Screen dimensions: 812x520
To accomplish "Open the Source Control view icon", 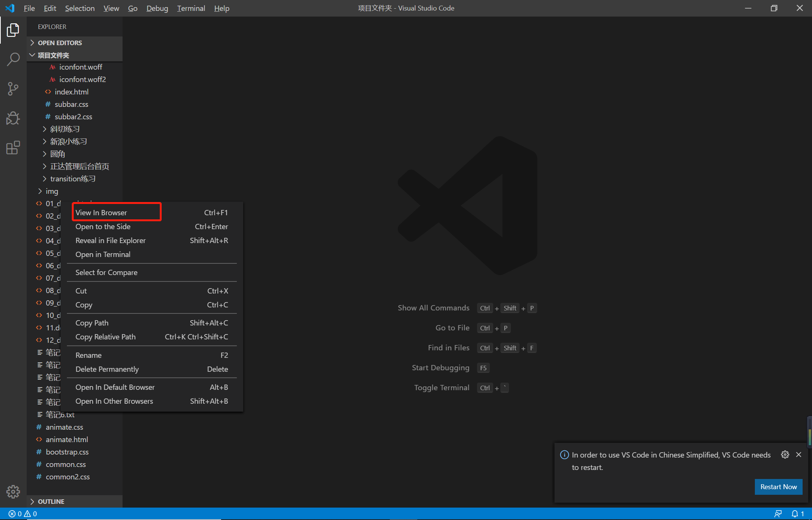I will pos(13,89).
